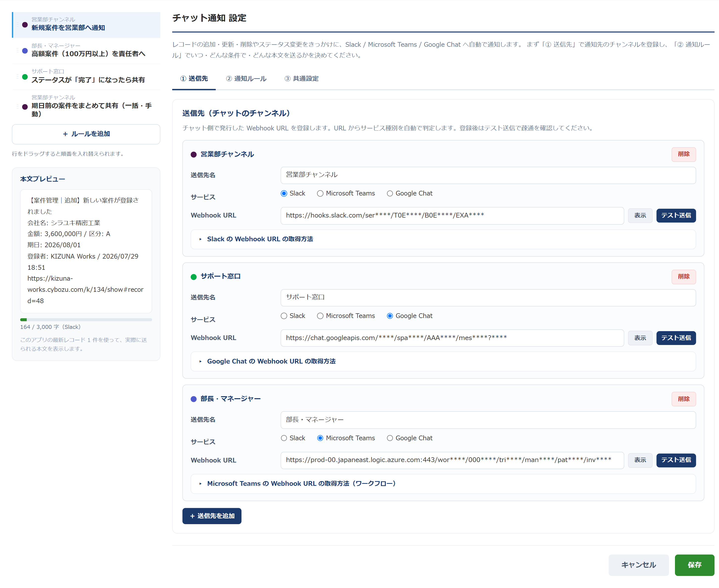Viewport: 719px width, 588px height.
Task: Select Google Chat radio for 営業部チャンネル
Action: point(390,194)
